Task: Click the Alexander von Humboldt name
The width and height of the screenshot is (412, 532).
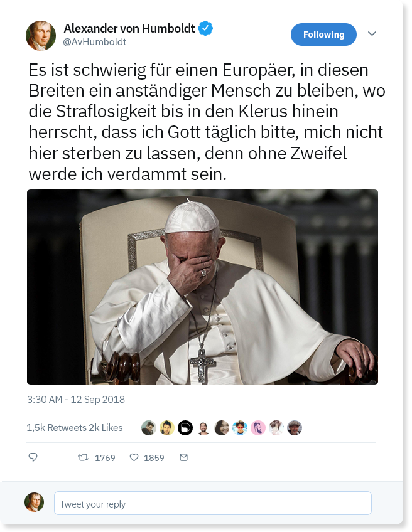Action: click(129, 28)
